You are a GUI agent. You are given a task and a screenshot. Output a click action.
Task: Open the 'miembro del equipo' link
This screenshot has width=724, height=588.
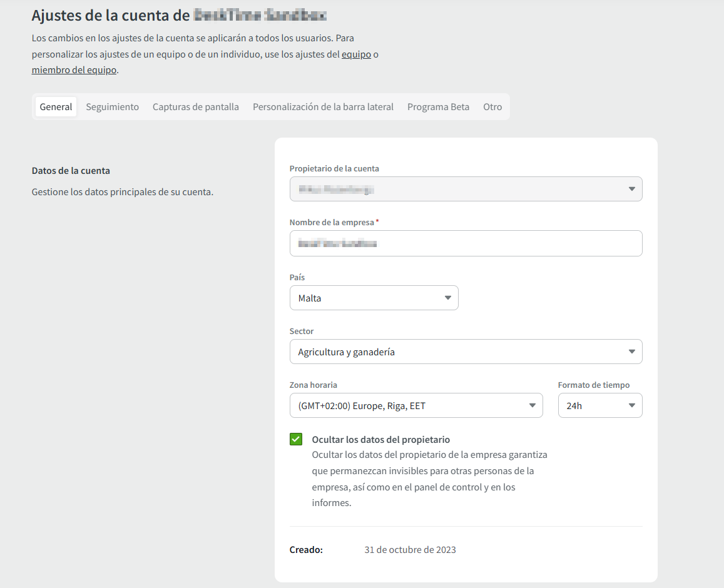pos(74,70)
